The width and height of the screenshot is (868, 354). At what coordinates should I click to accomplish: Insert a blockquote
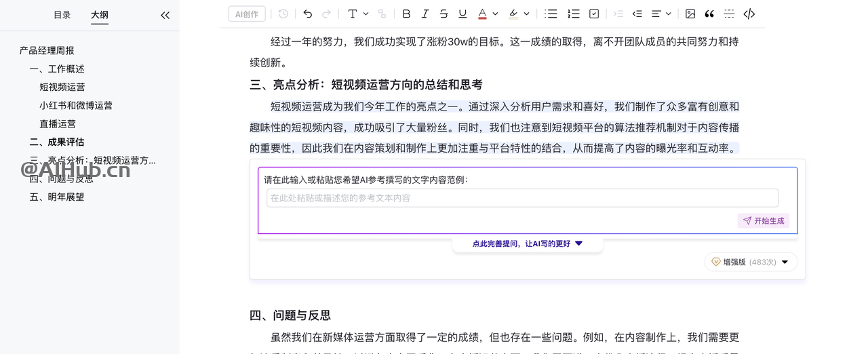coord(709,14)
